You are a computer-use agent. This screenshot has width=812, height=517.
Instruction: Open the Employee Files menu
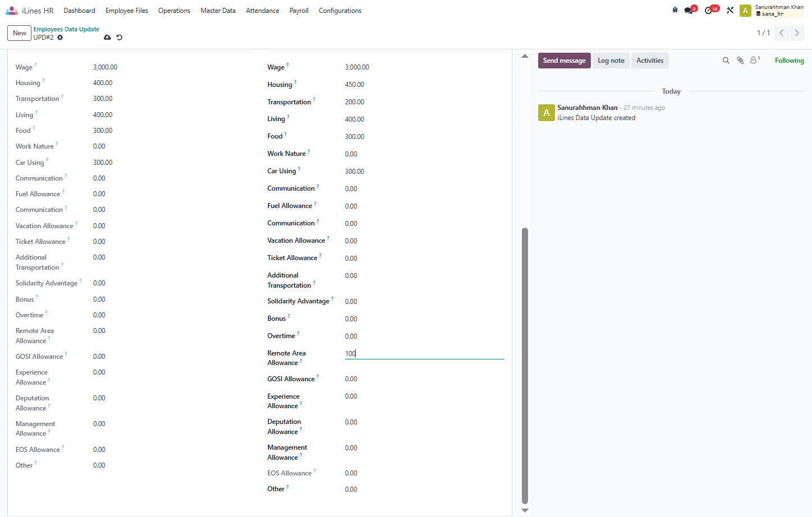pyautogui.click(x=127, y=11)
